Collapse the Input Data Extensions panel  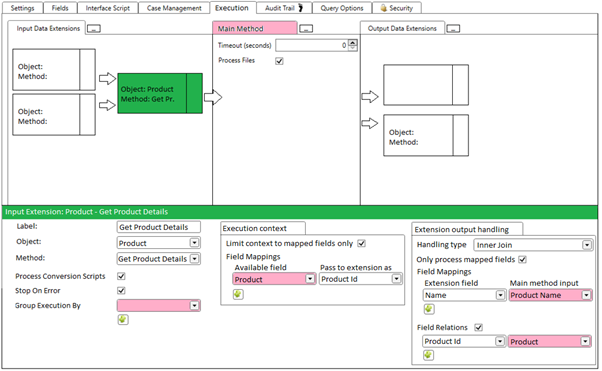pos(94,28)
